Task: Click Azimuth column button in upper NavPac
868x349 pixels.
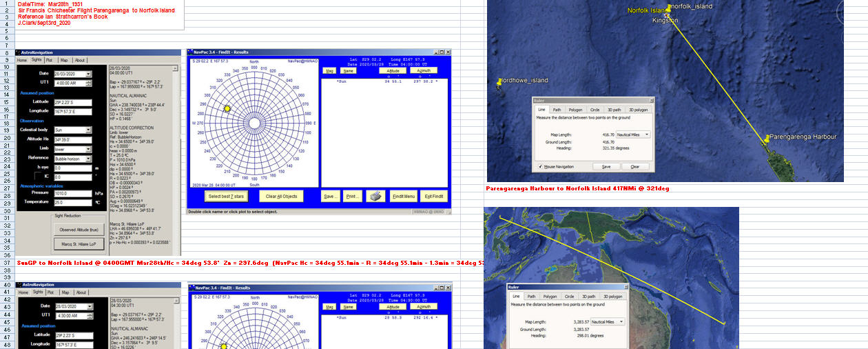Action: tap(424, 70)
